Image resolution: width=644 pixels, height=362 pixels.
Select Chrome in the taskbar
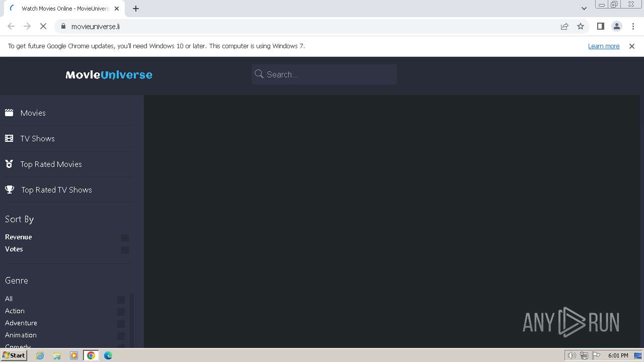point(91,355)
